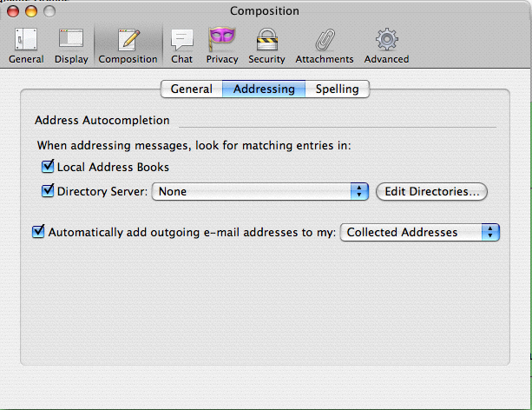Open the Directory Server dropdown showing None
This screenshot has width=532, height=410.
coord(260,192)
